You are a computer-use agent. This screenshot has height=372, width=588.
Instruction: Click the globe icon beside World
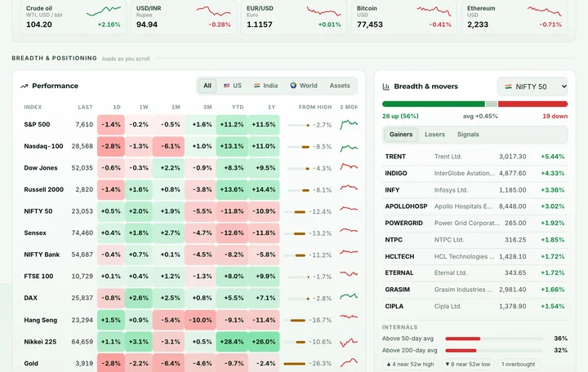293,86
